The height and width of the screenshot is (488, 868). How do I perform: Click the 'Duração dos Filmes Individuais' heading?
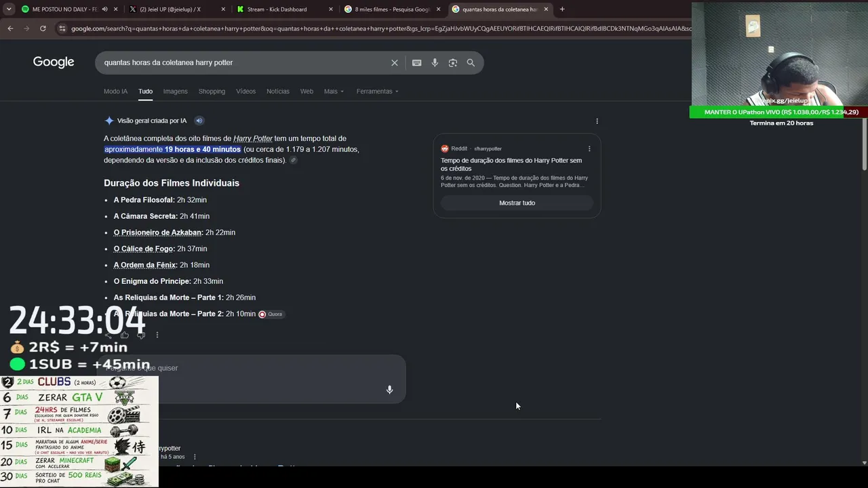[x=172, y=183]
